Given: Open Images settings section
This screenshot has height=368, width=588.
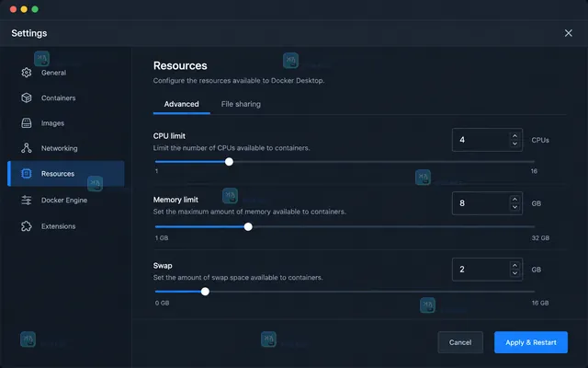Looking at the screenshot, I should pos(66,122).
